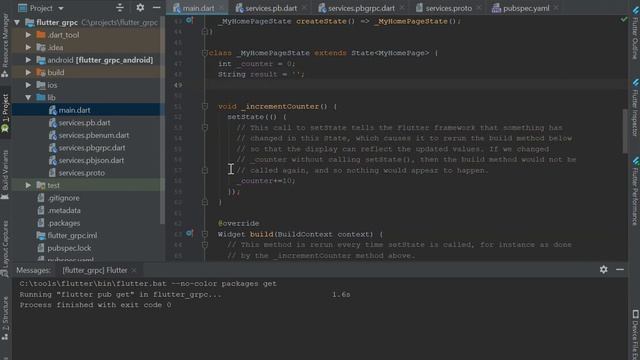This screenshot has width=640, height=360.
Task: Place cursor on empty line 49
Action: [416, 85]
